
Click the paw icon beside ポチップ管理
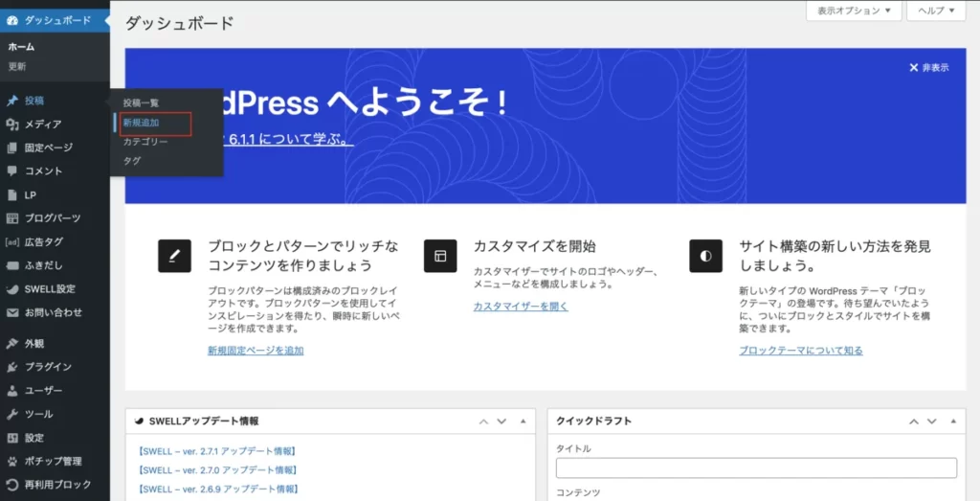click(x=11, y=462)
